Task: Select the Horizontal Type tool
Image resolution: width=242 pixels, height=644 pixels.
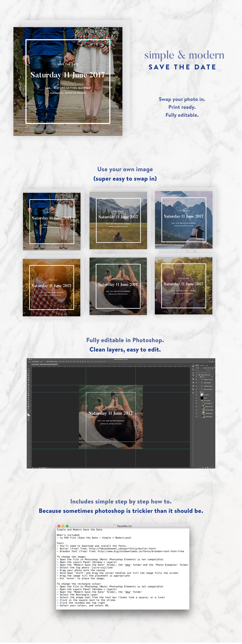Action: [x=29, y=400]
